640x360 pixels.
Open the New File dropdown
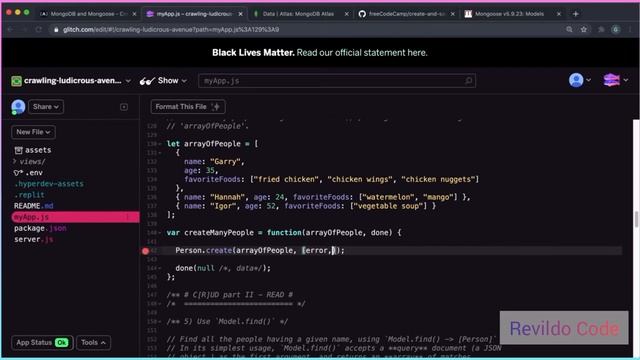[x=33, y=132]
